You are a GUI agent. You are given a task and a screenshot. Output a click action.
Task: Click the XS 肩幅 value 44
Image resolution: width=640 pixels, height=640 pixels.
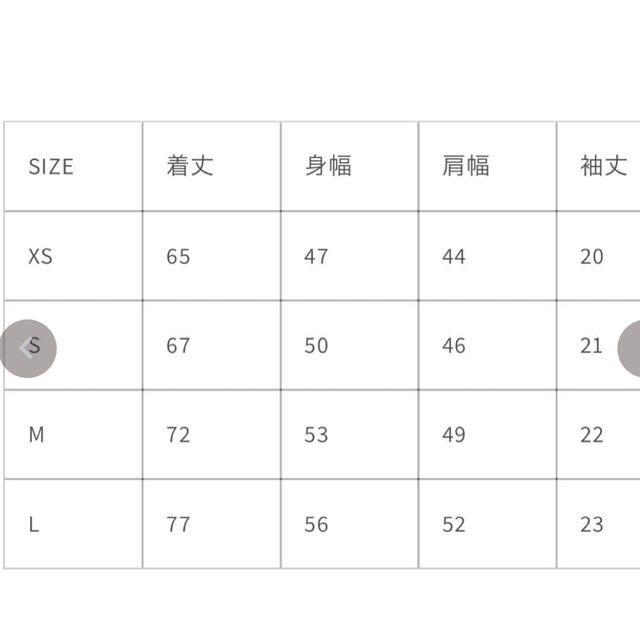coord(453,256)
